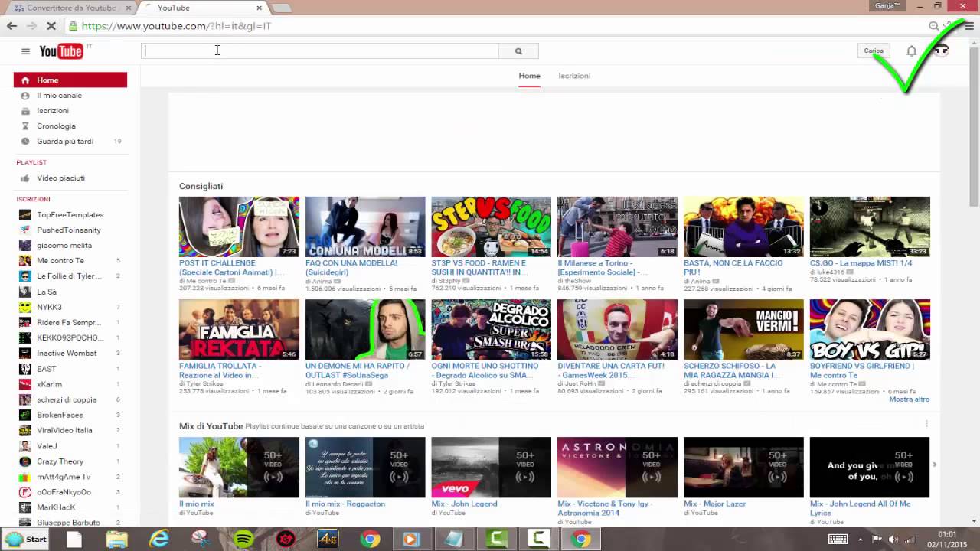Open Crazy Theory channel icon
The width and height of the screenshot is (980, 551).
tap(25, 461)
